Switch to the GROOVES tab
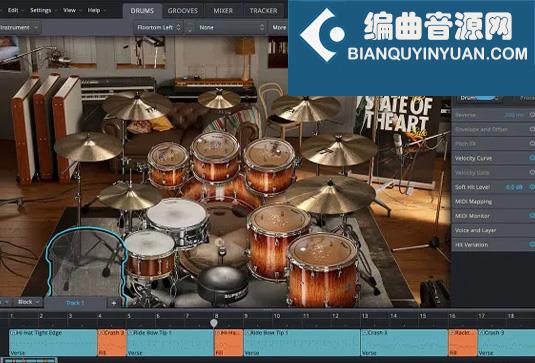The image size is (535, 363). [183, 11]
